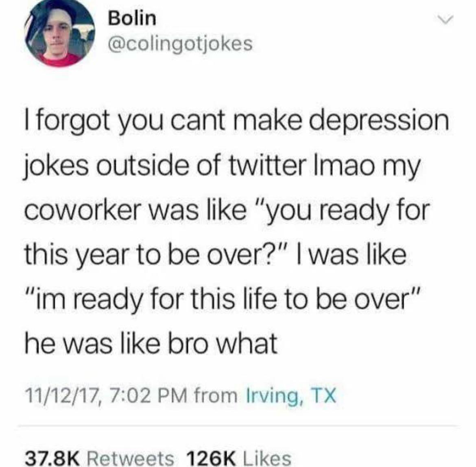
Task: Click the "coworker was like" text line
Action: click(x=227, y=211)
